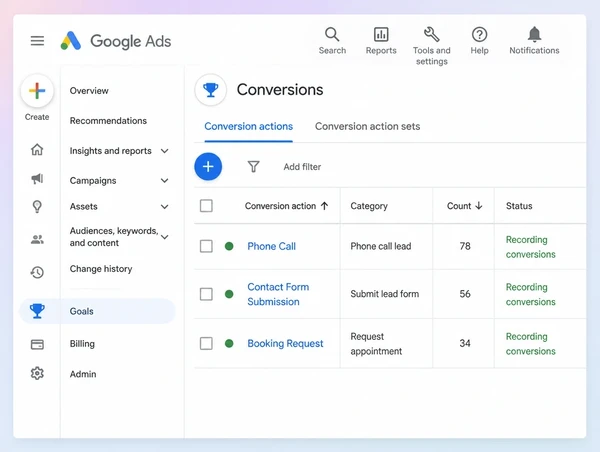The height and width of the screenshot is (452, 600).
Task: Click the Conversions trophy header icon
Action: [x=210, y=90]
